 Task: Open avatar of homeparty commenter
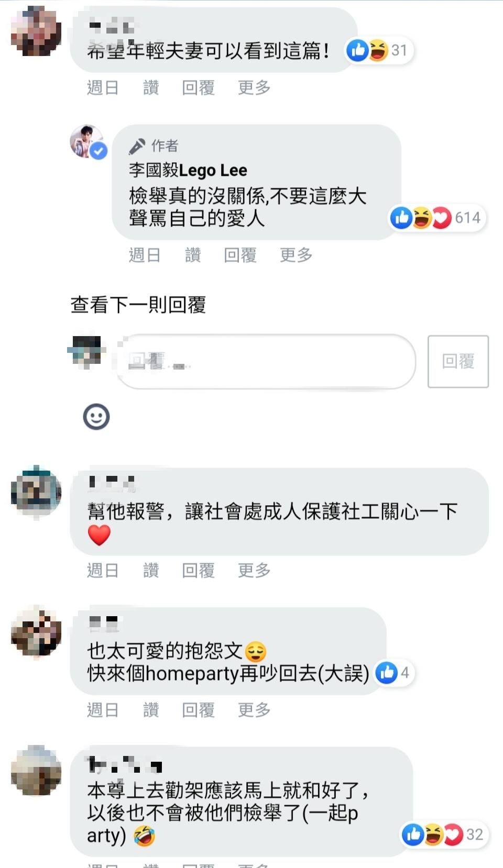(x=36, y=631)
